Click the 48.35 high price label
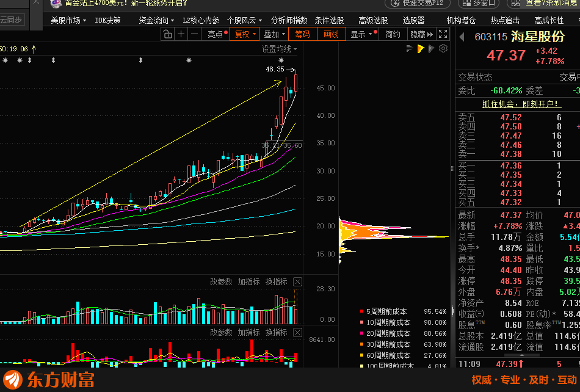580x392 pixels. point(275,69)
